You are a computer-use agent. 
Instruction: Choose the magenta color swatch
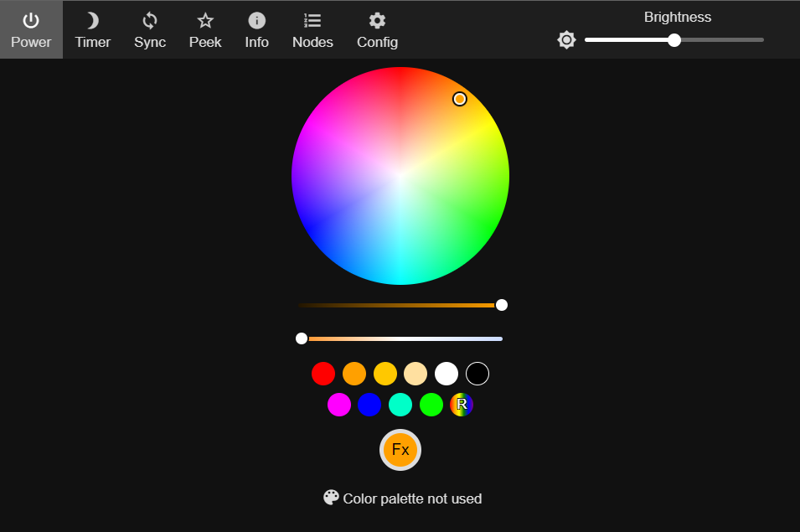pos(338,405)
